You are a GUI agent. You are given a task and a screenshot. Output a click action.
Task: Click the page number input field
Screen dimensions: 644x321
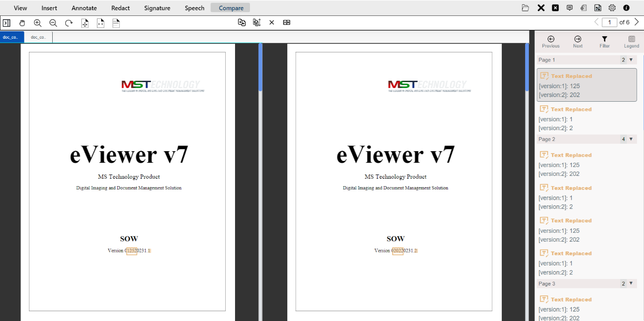click(x=609, y=22)
